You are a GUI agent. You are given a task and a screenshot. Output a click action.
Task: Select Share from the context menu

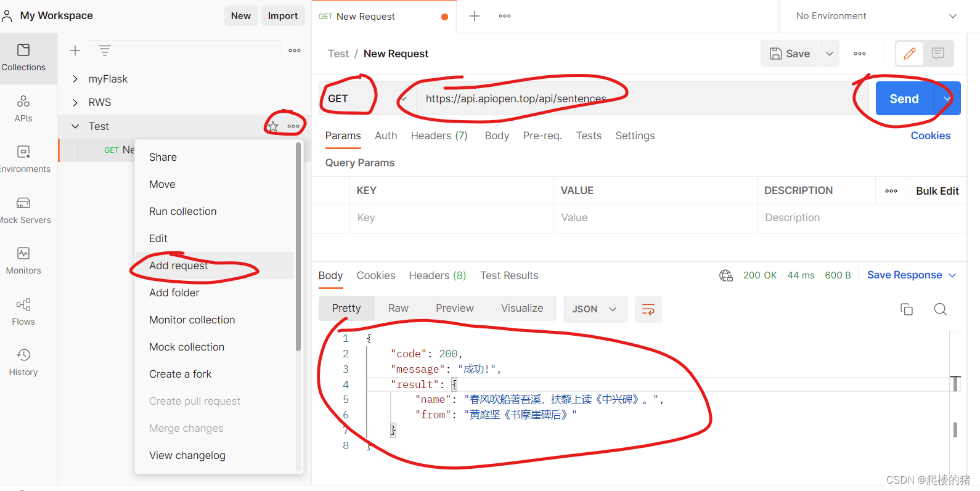[163, 157]
